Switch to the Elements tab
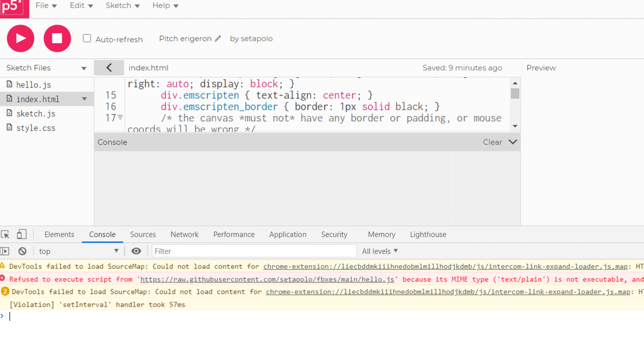Viewport: 644px width, 358px height. coord(59,234)
